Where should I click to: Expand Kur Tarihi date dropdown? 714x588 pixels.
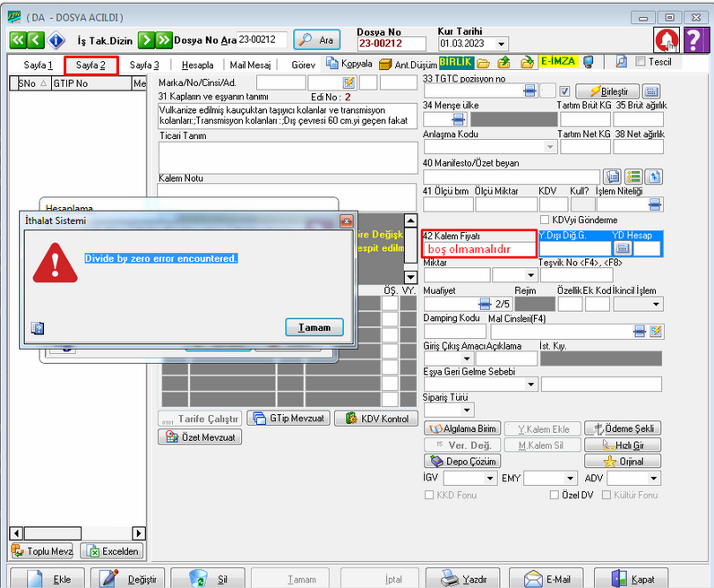(502, 44)
